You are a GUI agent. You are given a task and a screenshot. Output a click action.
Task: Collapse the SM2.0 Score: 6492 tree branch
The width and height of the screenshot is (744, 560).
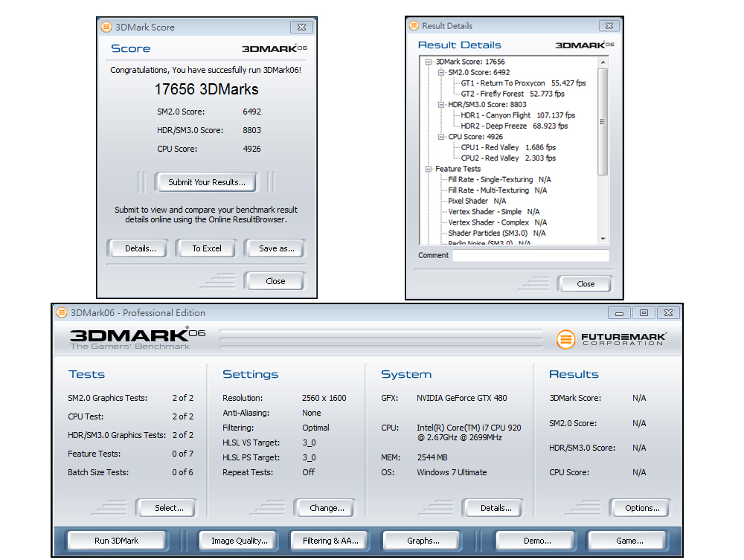tap(440, 73)
